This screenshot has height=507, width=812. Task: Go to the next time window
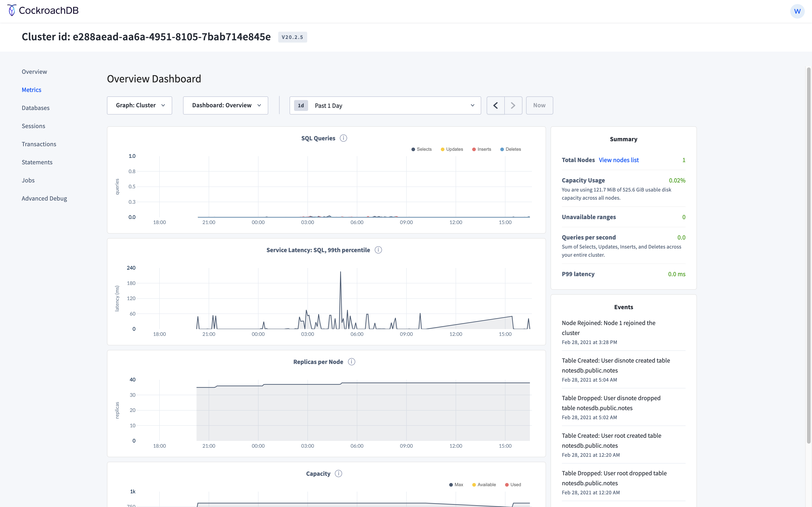pos(513,106)
